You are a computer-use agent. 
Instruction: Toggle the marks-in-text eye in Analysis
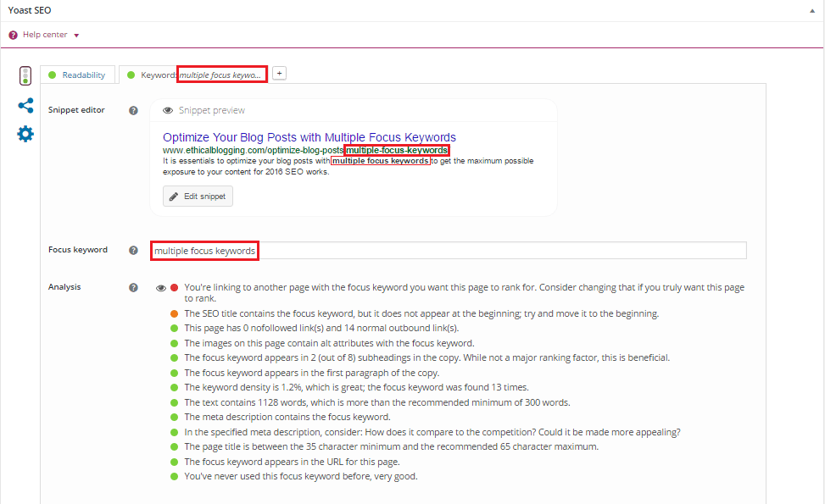pyautogui.click(x=160, y=287)
